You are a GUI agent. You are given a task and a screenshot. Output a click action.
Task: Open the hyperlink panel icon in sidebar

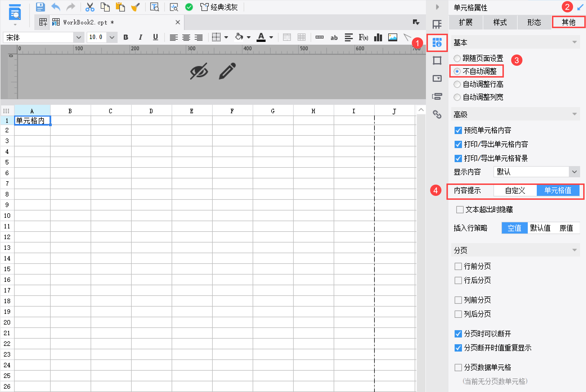tap(437, 114)
